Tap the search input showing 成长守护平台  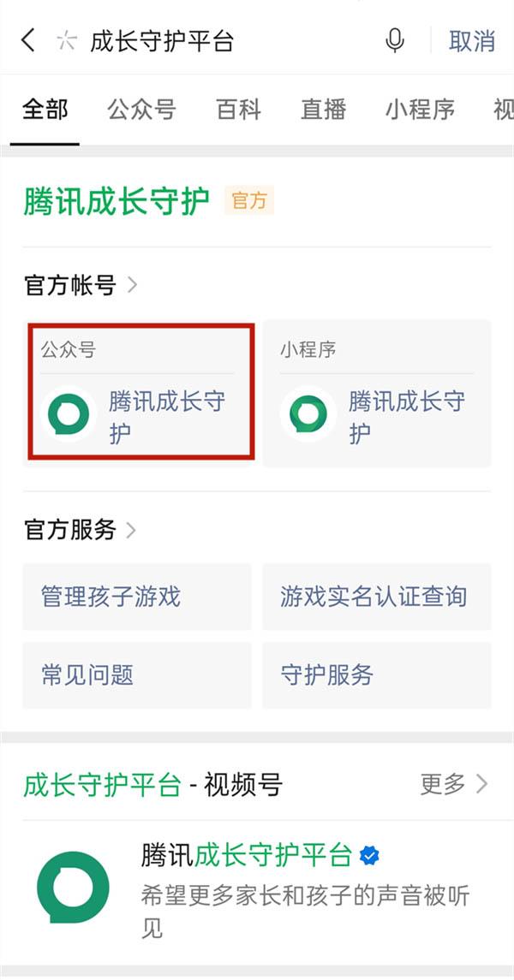163,40
